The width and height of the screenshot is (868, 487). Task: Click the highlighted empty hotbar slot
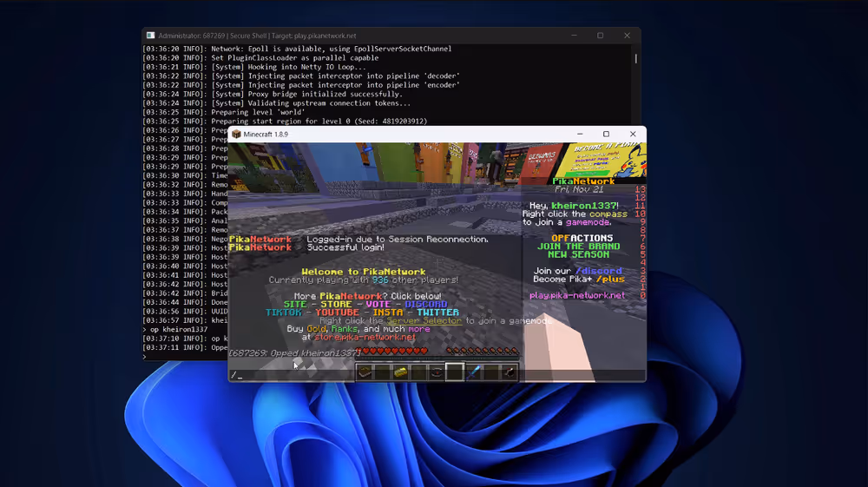[455, 372]
